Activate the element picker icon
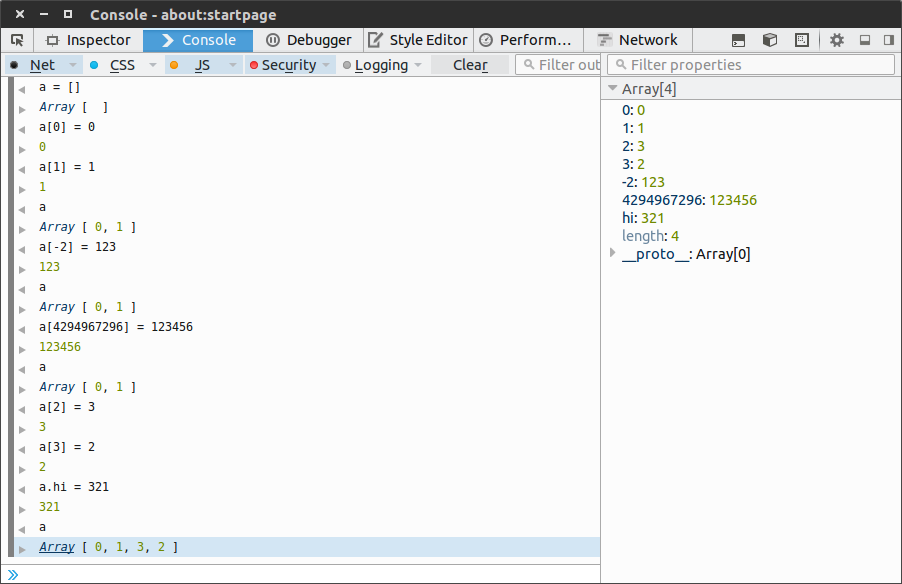This screenshot has width=902, height=584. point(17,40)
